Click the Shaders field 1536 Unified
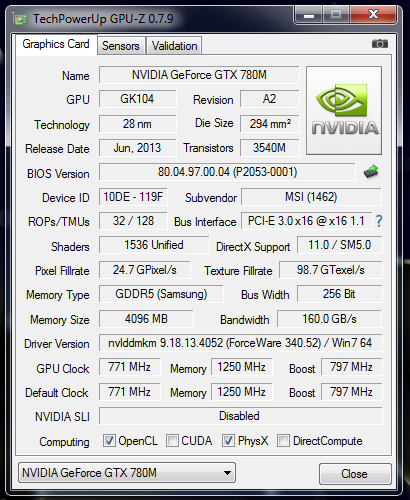410x500 pixels. pos(154,245)
